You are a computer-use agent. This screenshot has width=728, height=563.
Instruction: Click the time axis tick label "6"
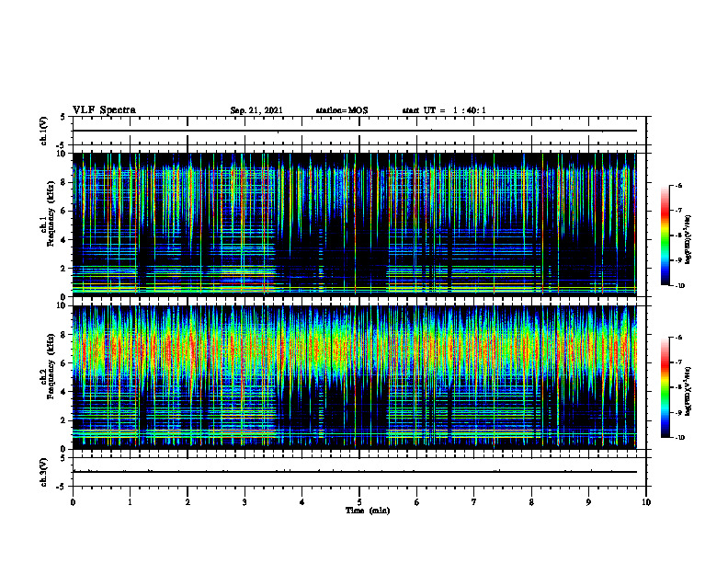pos(416,502)
